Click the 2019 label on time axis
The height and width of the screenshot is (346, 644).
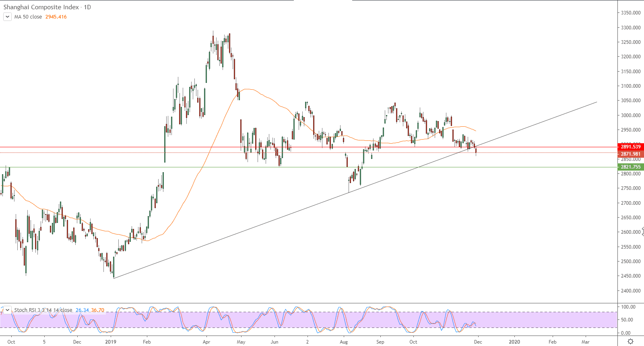click(111, 342)
